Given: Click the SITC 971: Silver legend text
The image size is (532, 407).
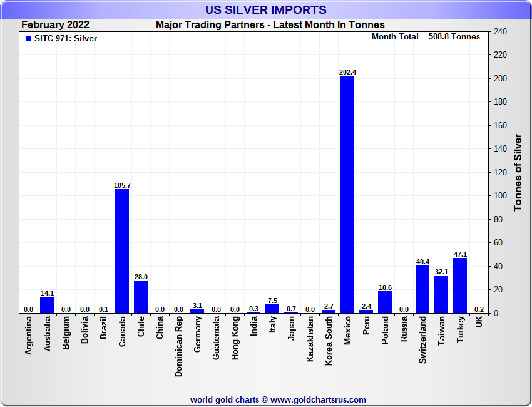Looking at the screenshot, I should pyautogui.click(x=66, y=39).
